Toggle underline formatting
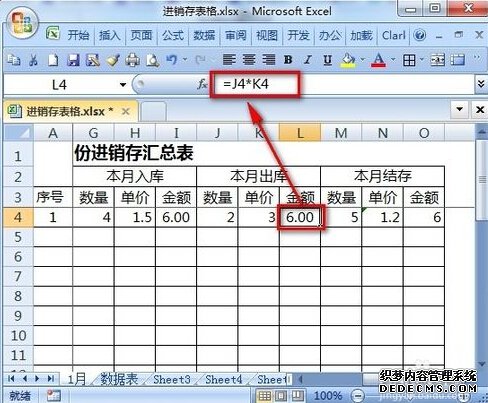The image size is (488, 403). pos(327,60)
